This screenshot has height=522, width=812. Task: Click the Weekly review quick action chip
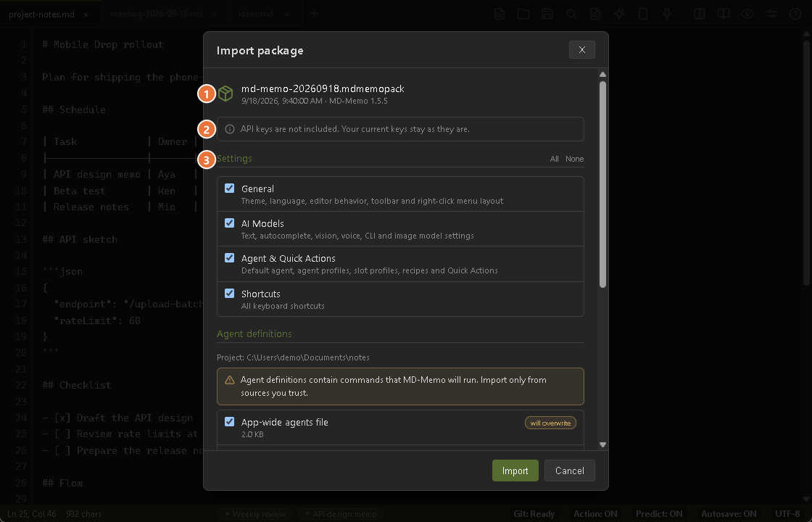tap(254, 514)
